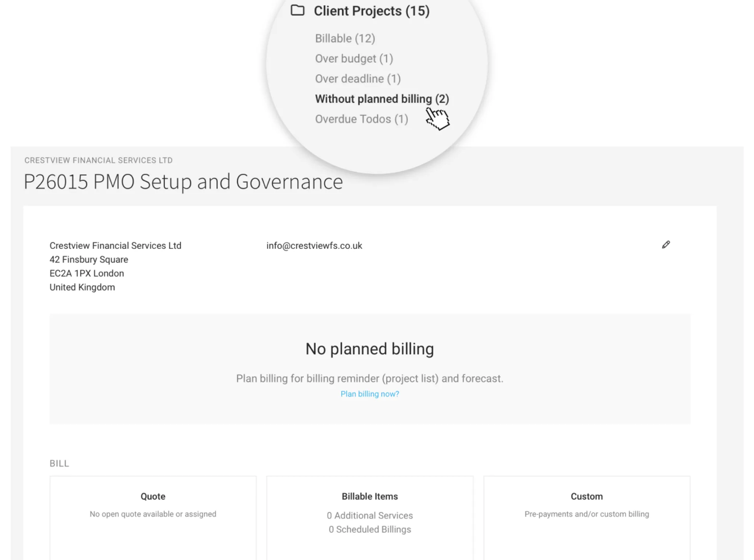Filter by Over budget (1)
This screenshot has width=754, height=560.
[x=354, y=59]
